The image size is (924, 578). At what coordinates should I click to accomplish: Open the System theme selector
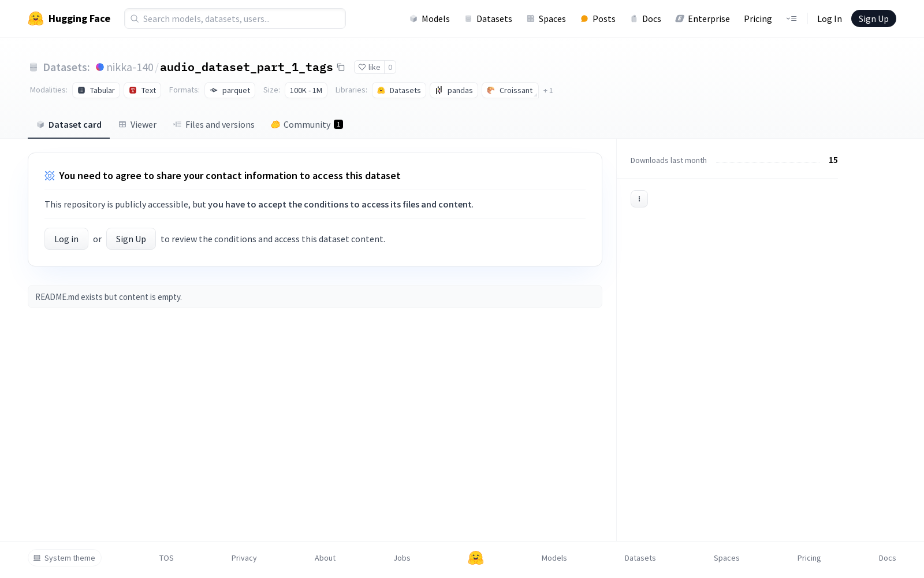(65, 558)
